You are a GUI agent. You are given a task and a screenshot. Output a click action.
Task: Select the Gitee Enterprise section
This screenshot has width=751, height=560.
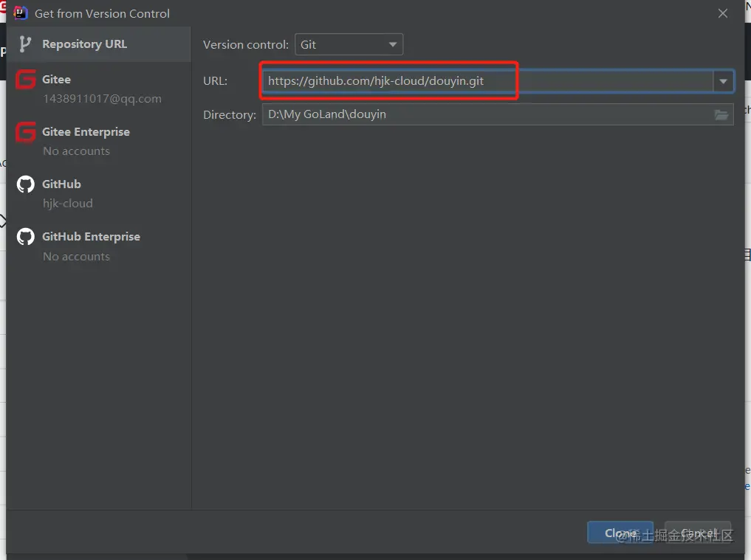[x=99, y=141]
